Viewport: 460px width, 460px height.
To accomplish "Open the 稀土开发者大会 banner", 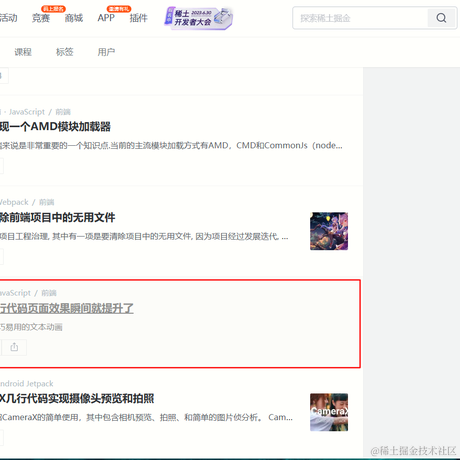I will pos(199,18).
